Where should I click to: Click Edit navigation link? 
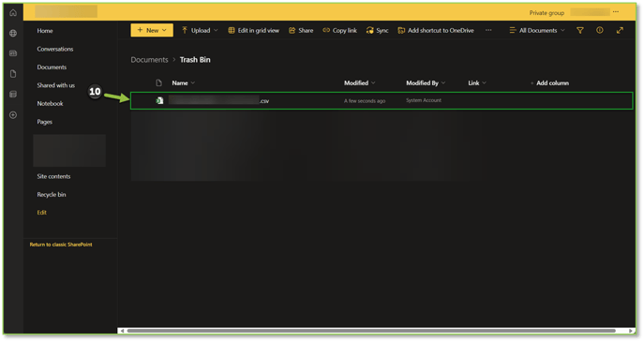(41, 213)
